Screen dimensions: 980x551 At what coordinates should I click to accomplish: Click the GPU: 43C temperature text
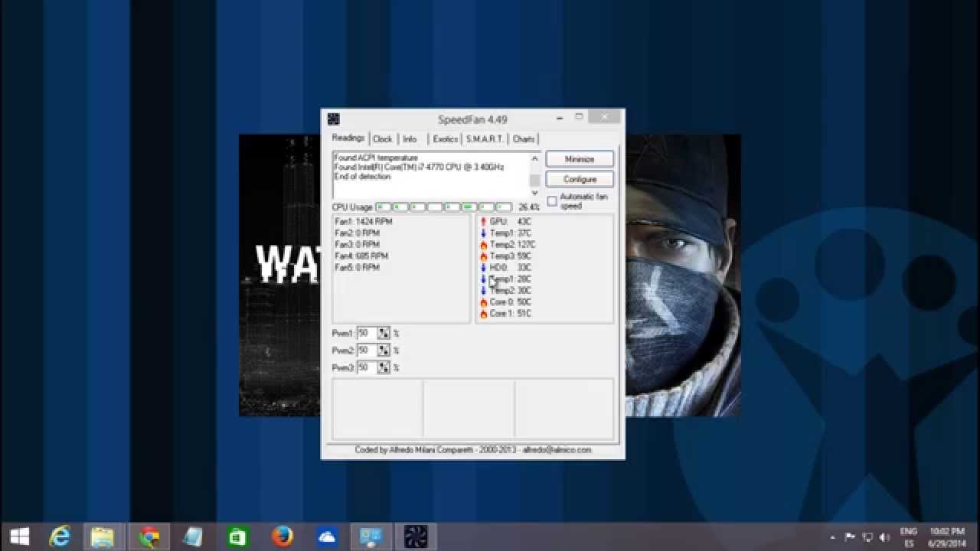pyautogui.click(x=511, y=222)
